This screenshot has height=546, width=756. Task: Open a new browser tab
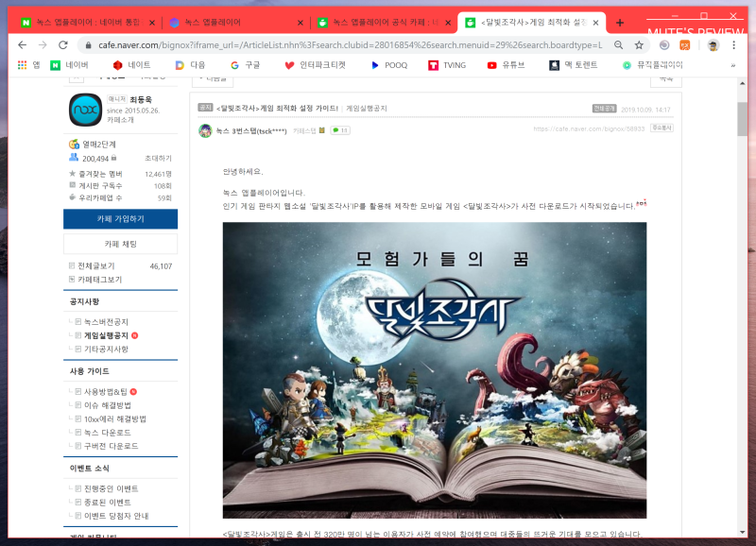(x=620, y=23)
